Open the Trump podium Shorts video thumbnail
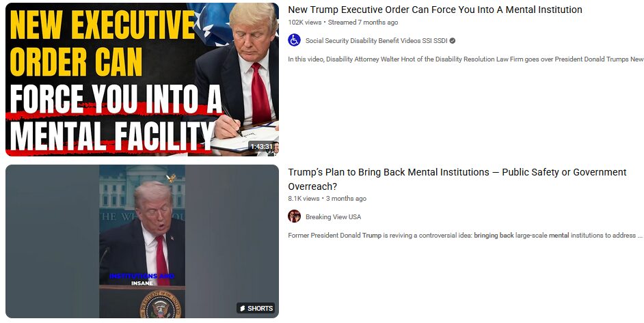The image size is (644, 323). pos(142,241)
